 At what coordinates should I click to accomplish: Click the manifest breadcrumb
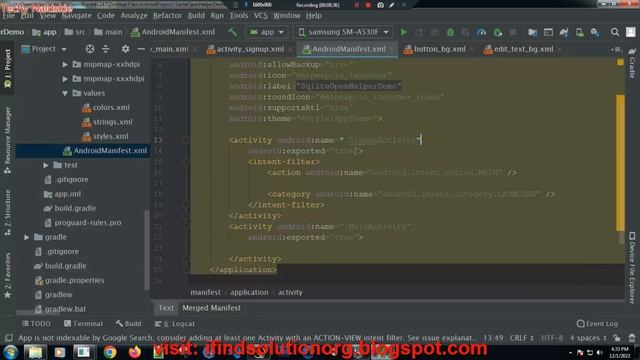(x=205, y=292)
